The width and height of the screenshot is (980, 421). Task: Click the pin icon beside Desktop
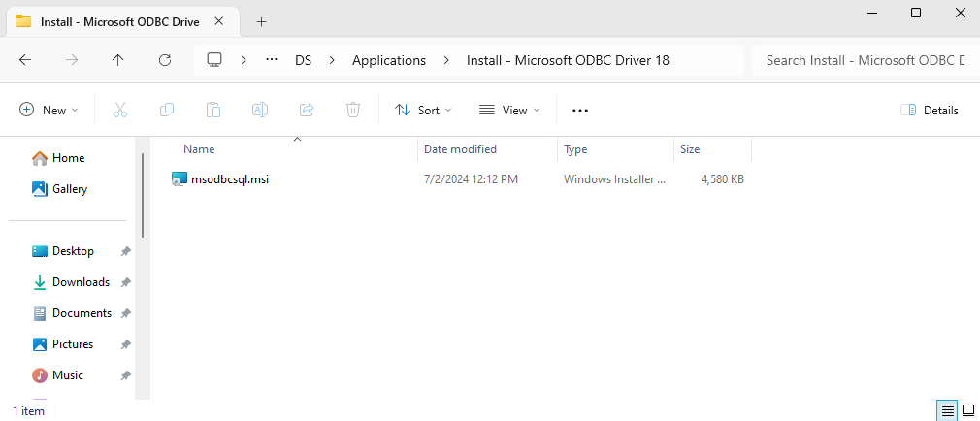click(125, 251)
